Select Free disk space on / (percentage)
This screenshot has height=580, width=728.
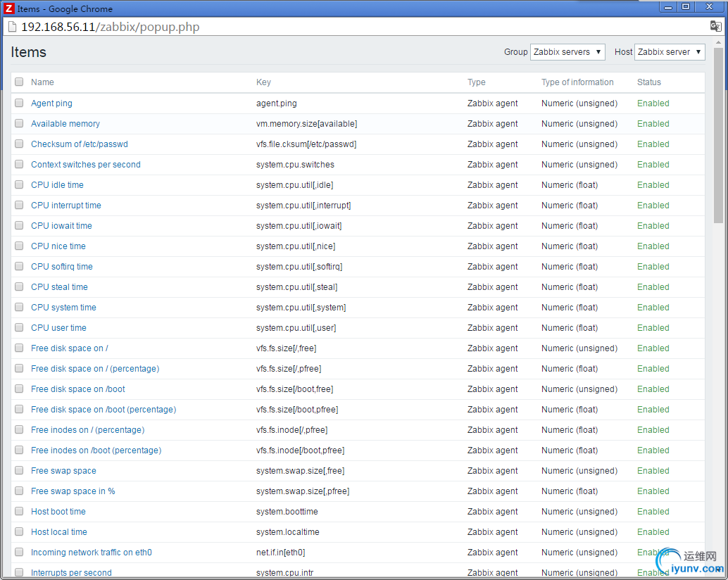95,368
